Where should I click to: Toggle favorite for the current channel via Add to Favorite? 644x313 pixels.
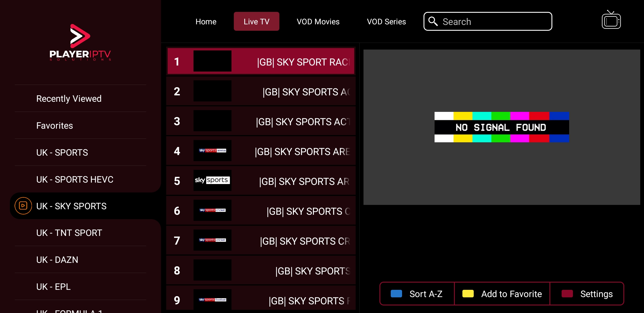(511, 294)
